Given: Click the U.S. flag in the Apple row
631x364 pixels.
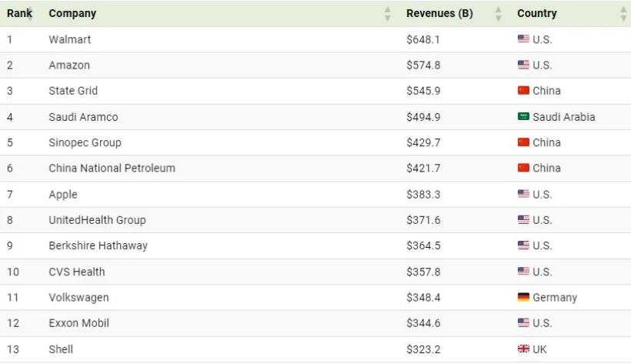Looking at the screenshot, I should pyautogui.click(x=523, y=195).
